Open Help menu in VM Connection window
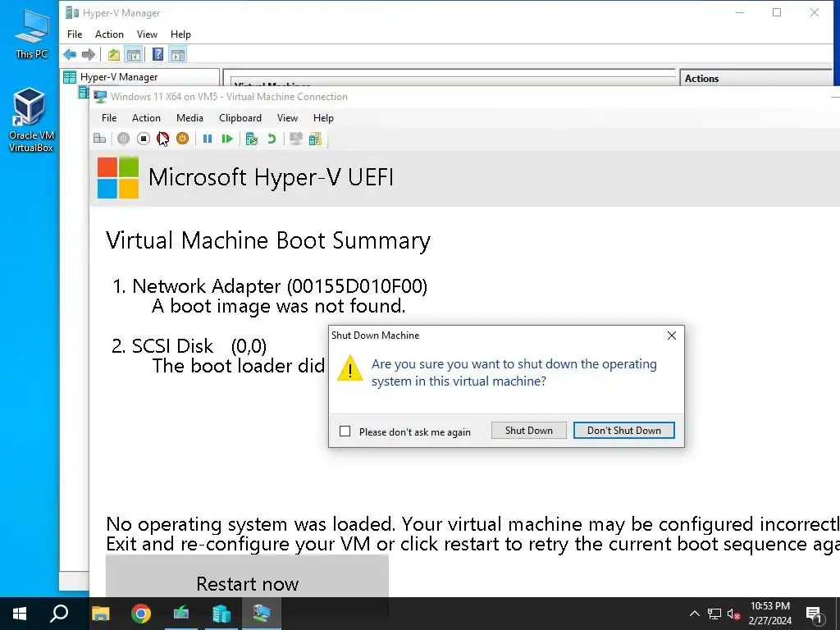Viewport: 840px width, 630px height. coord(323,118)
